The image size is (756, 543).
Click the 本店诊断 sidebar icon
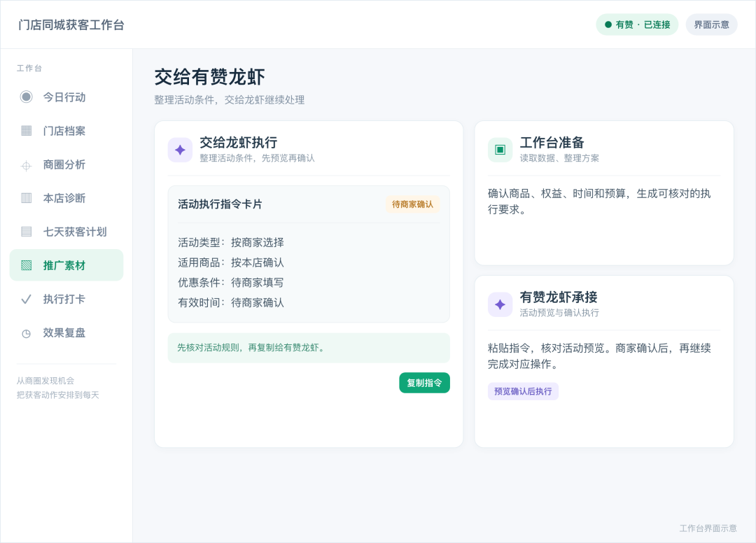(x=27, y=198)
